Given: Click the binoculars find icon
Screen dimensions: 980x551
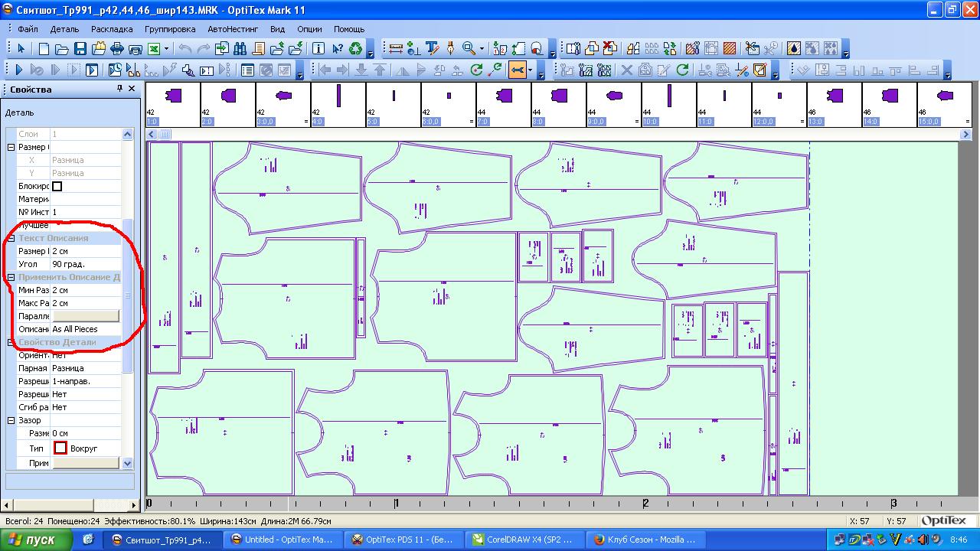Looking at the screenshot, I should coord(240,49).
